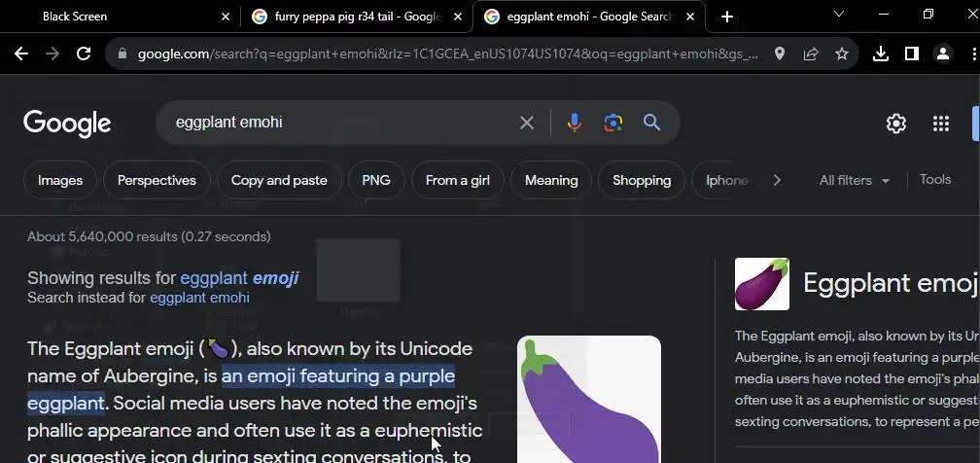This screenshot has height=463, width=980.
Task: Bookmark this page with star icon
Action: (842, 54)
